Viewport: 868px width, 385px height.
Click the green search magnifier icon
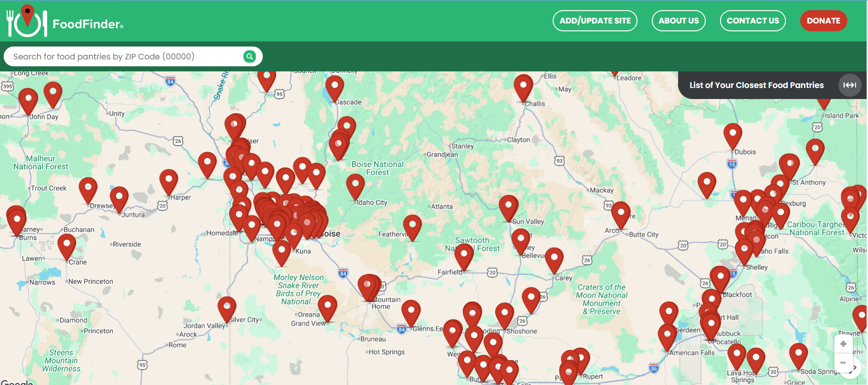tap(249, 57)
